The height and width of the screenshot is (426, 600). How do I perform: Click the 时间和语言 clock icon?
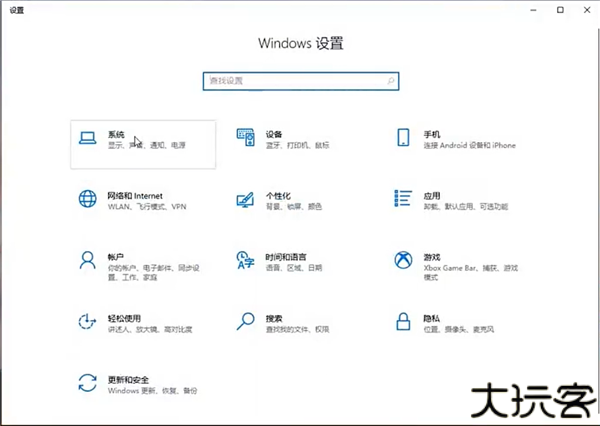[246, 260]
